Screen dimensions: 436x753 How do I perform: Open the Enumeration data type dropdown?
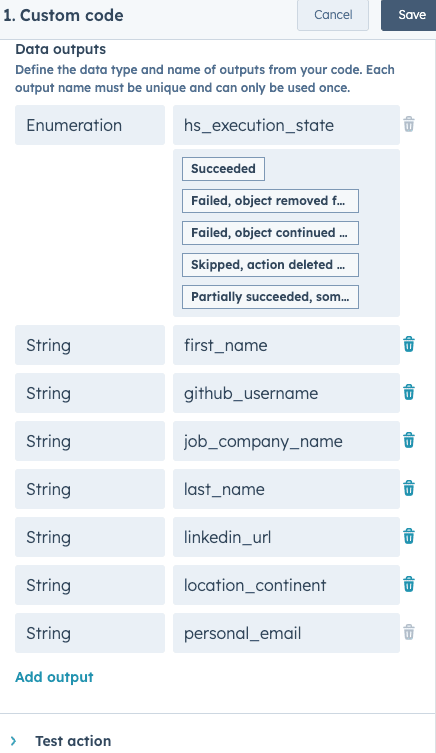(90, 125)
